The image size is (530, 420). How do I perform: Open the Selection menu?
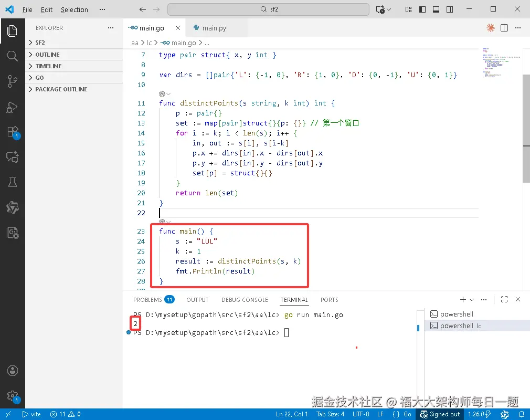click(x=75, y=9)
